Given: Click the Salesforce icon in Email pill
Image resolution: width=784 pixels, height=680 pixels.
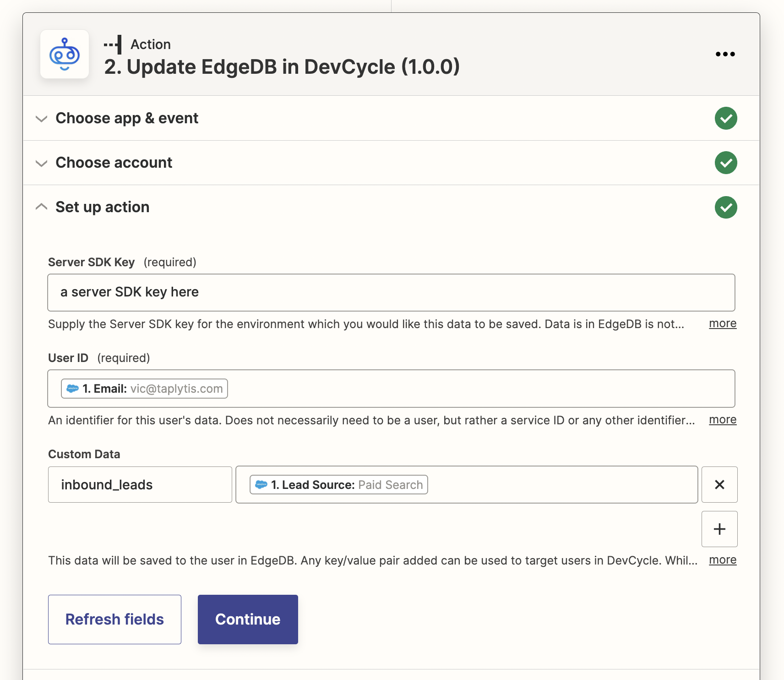Looking at the screenshot, I should tap(72, 389).
